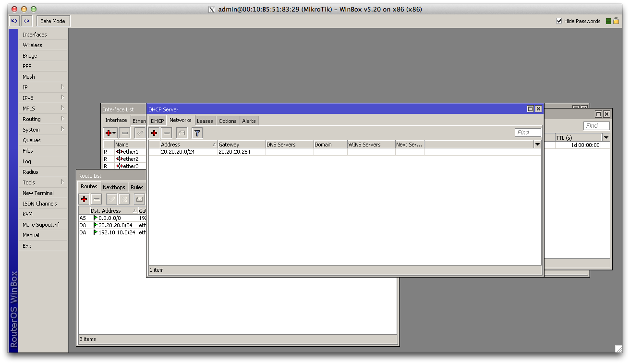Select the Interface tab in Interface List

(116, 120)
